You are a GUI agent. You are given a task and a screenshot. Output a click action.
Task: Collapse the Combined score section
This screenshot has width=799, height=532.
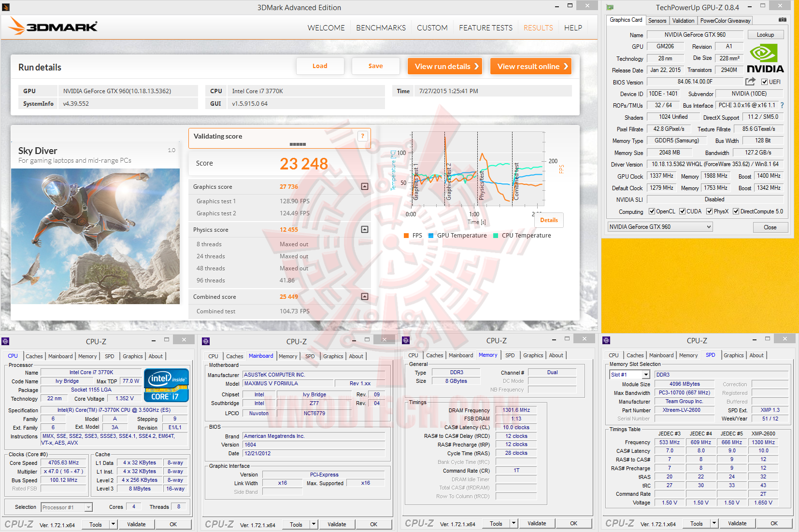point(365,296)
